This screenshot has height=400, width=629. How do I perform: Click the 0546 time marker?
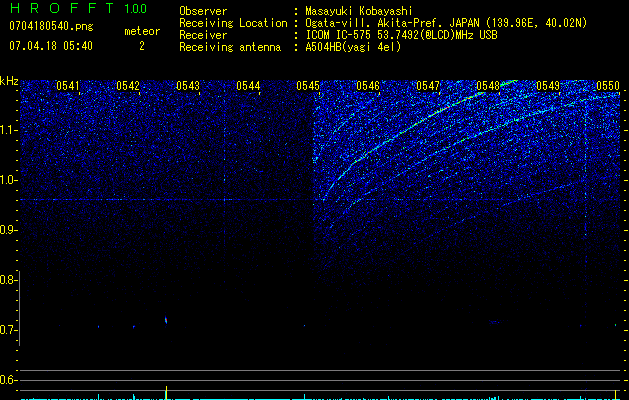(x=368, y=86)
